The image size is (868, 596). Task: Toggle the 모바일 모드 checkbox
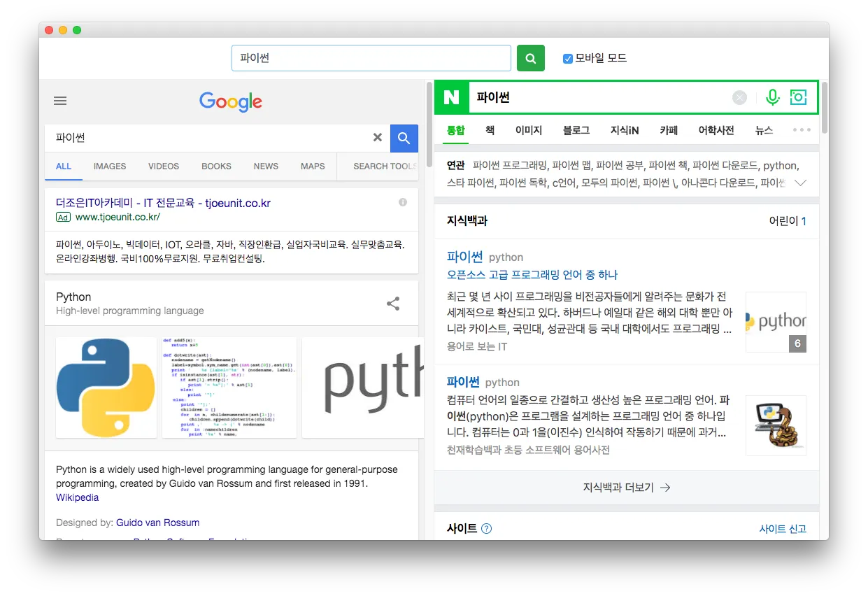568,59
